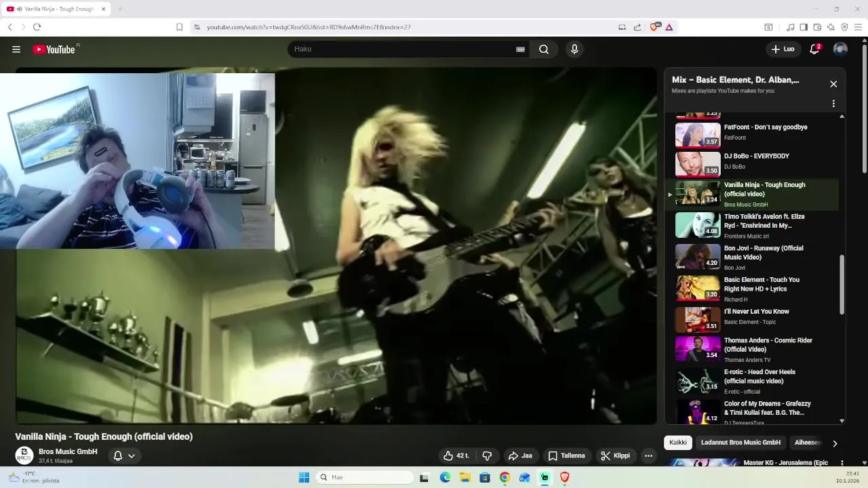Open more video actions ellipsis menu

point(648,455)
